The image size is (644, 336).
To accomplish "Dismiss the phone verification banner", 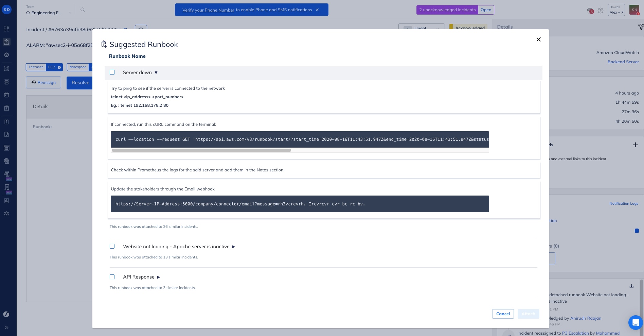I will click(317, 10).
